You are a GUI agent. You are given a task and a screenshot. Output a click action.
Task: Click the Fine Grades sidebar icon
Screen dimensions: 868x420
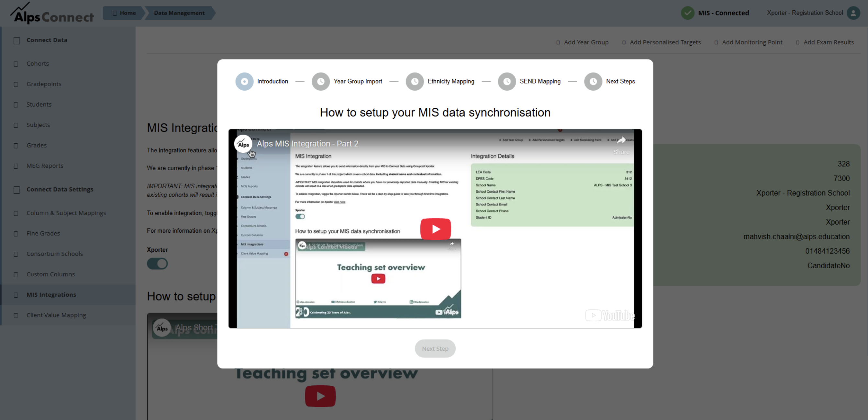(16, 233)
